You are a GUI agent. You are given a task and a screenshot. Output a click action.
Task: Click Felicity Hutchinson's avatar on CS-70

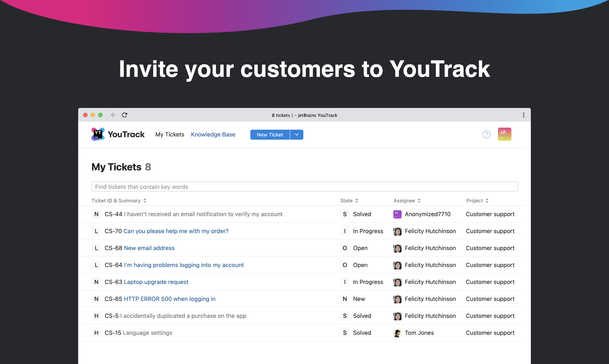[397, 231]
